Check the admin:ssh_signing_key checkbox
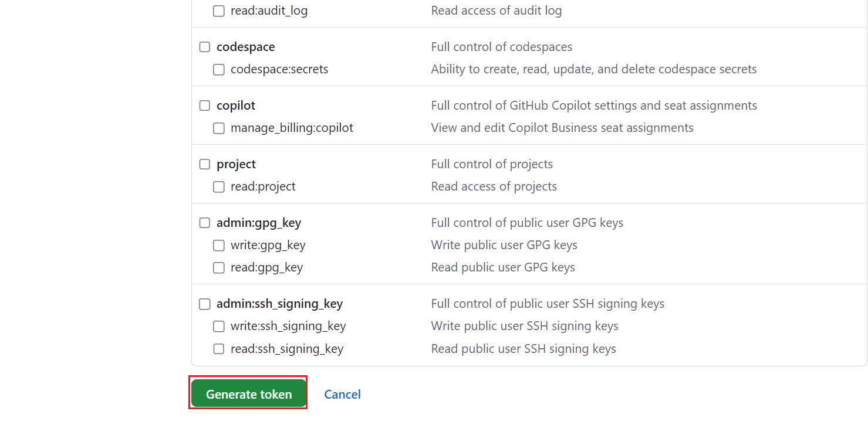The height and width of the screenshot is (435, 868). (x=205, y=304)
